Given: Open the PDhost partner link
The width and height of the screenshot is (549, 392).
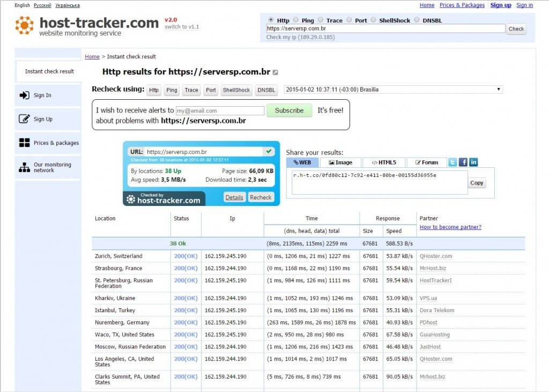Looking at the screenshot, I should (x=428, y=322).
